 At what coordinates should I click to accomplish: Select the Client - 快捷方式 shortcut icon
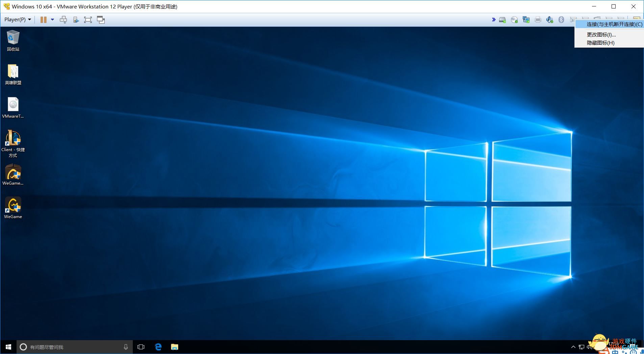(x=13, y=144)
